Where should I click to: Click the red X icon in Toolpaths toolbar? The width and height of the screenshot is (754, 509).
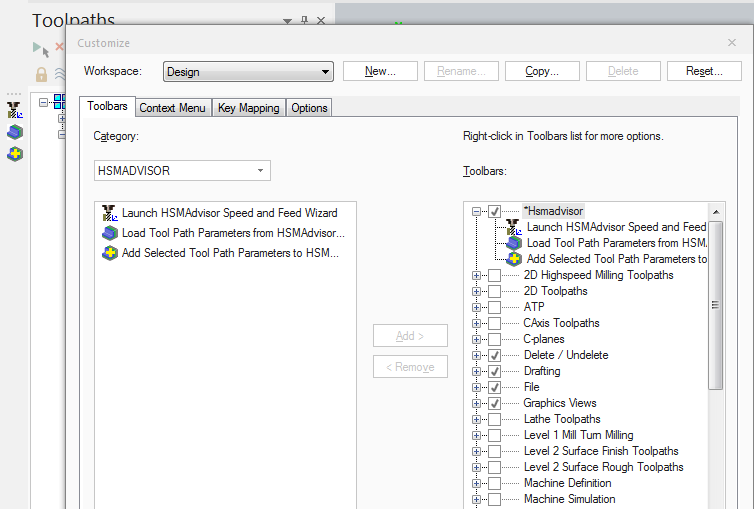[x=59, y=47]
